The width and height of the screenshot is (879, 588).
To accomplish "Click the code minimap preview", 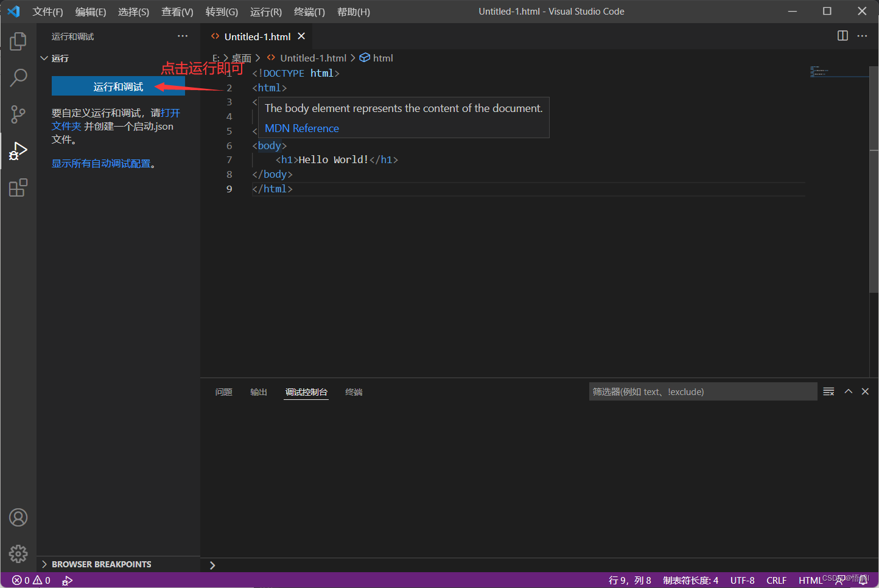I will coord(838,72).
